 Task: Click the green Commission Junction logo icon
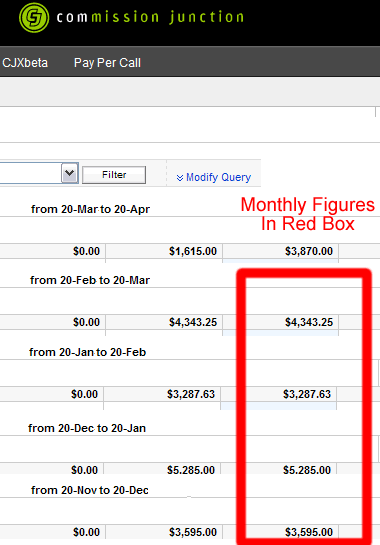(34, 17)
